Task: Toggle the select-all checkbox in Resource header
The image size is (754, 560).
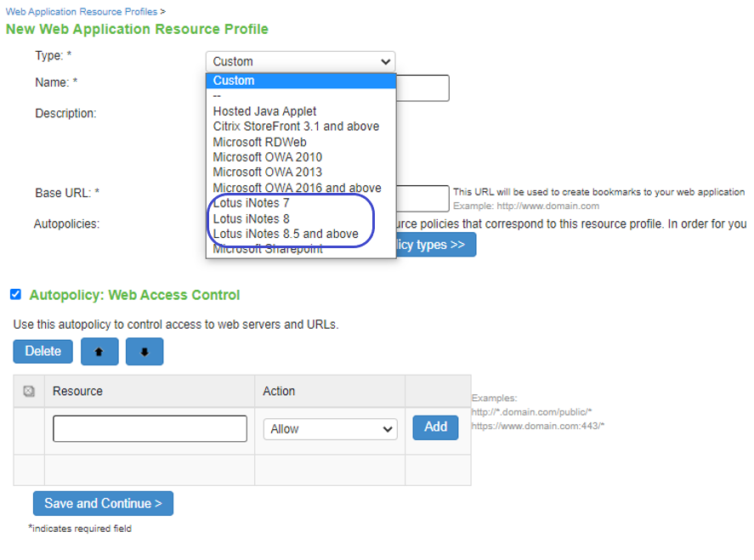Action: (29, 391)
